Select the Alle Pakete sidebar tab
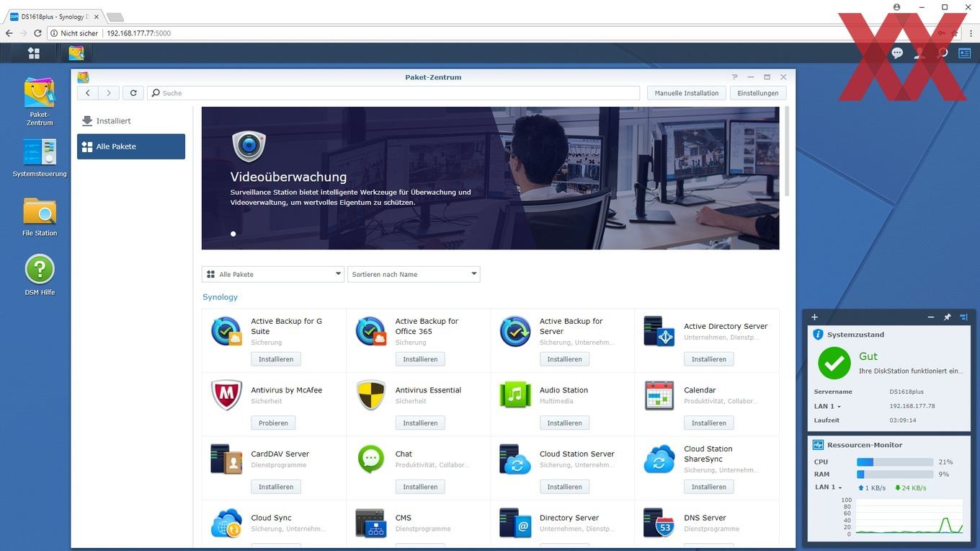The height and width of the screenshot is (551, 980). [131, 146]
